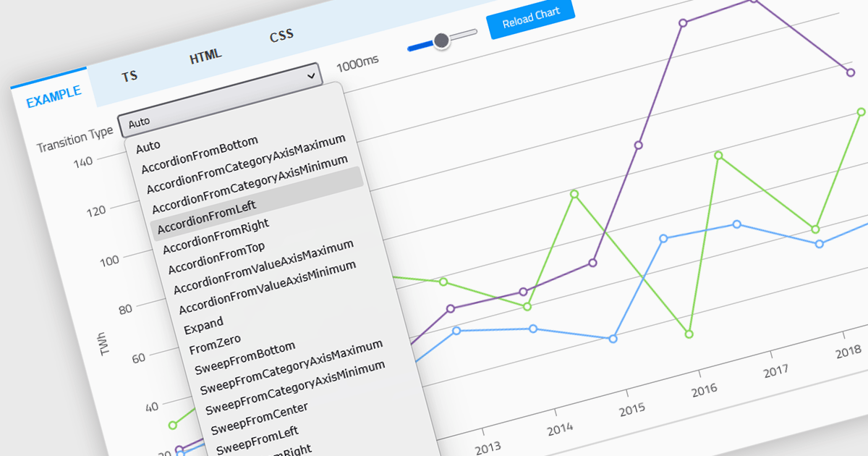
Task: Select the FromZero transition type
Action: pos(215,344)
